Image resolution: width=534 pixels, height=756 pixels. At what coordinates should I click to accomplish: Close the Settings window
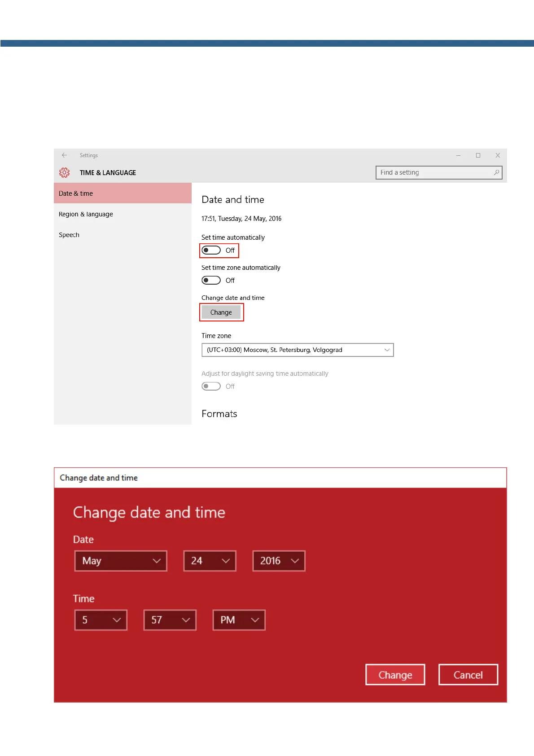pos(498,155)
